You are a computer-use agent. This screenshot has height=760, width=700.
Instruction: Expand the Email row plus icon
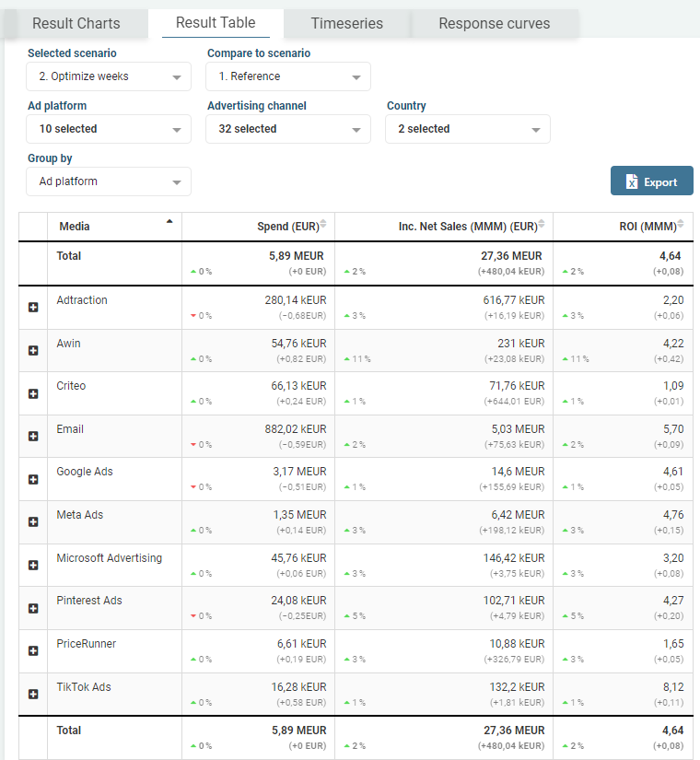[x=33, y=437]
